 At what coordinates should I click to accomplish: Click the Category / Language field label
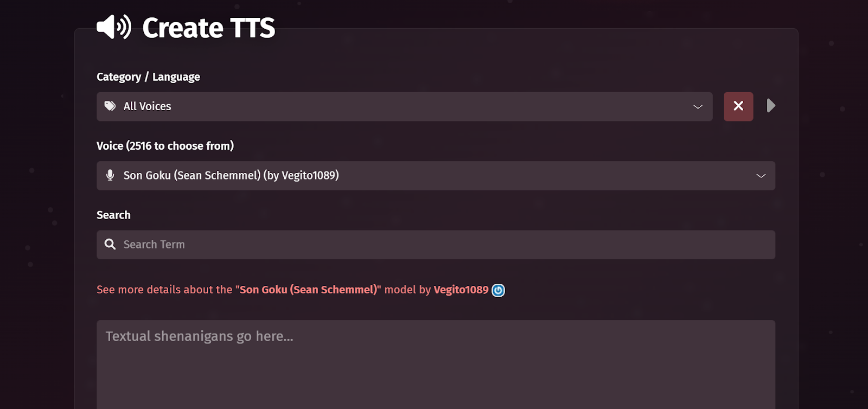[x=148, y=77]
